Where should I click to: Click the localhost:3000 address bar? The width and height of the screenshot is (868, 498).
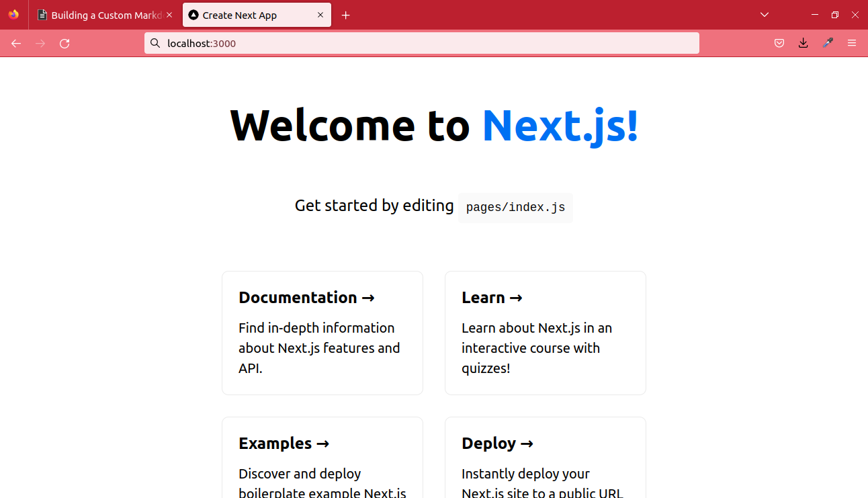pos(422,43)
